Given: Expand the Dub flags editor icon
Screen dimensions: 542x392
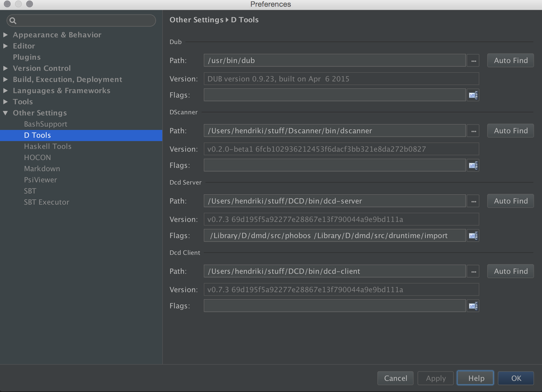Looking at the screenshot, I should 473,95.
